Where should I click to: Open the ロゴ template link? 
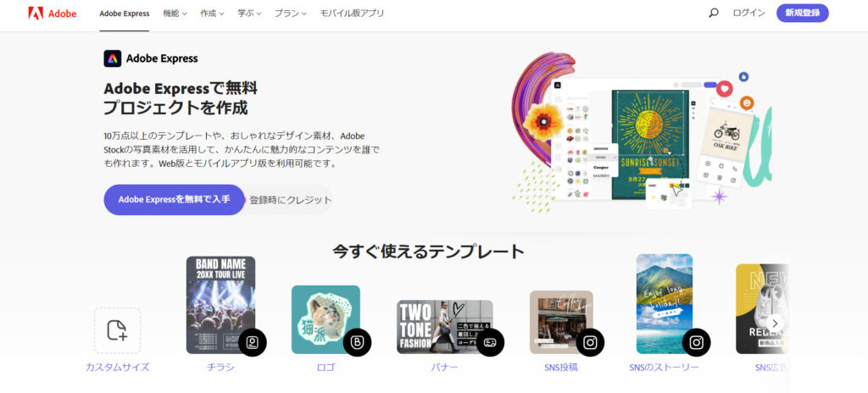click(x=326, y=367)
